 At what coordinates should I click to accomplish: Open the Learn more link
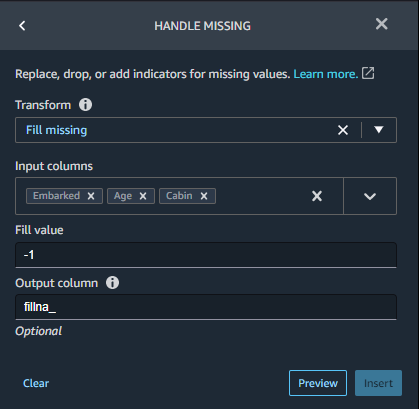(326, 74)
